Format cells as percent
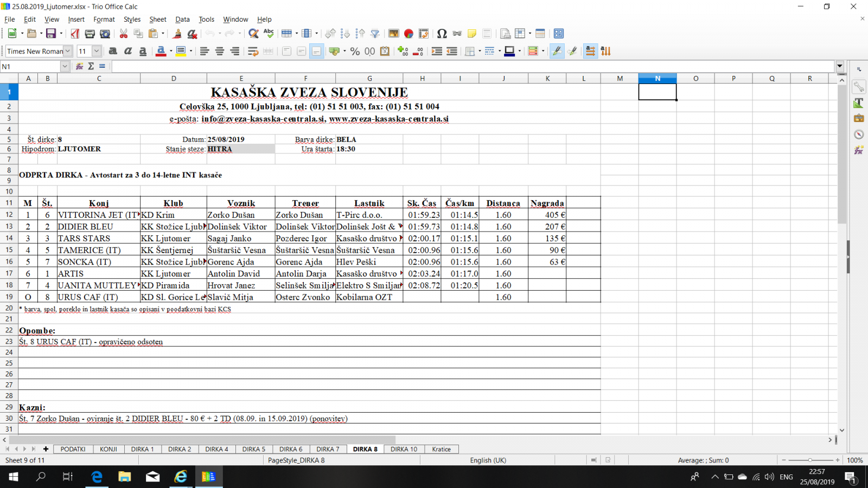The width and height of the screenshot is (868, 488). (x=355, y=51)
